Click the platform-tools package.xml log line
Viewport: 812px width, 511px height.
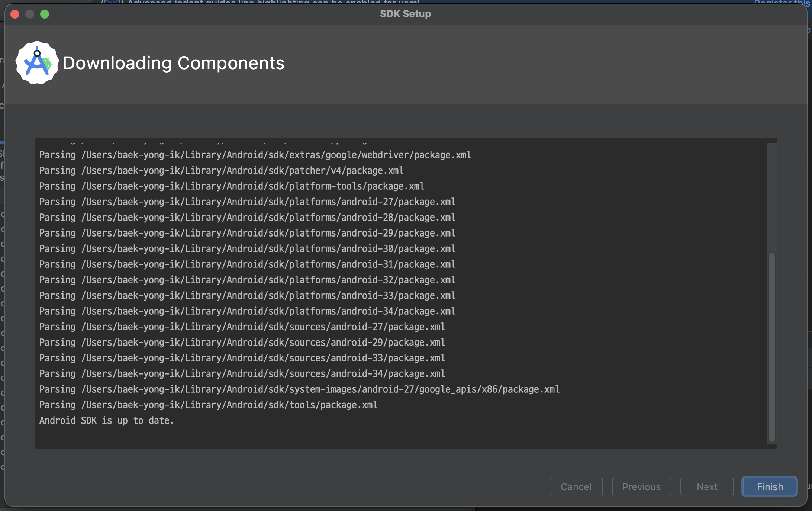point(232,186)
